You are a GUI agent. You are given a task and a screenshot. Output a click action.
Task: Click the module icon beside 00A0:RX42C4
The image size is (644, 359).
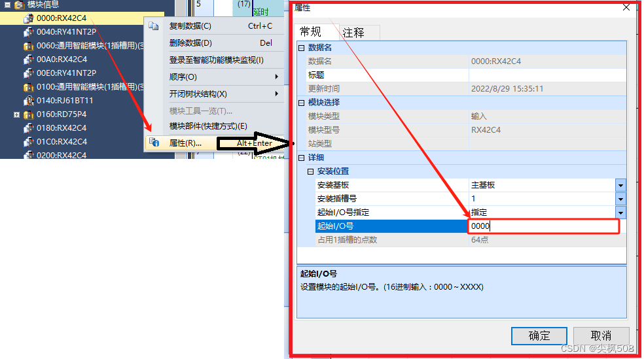[x=28, y=60]
